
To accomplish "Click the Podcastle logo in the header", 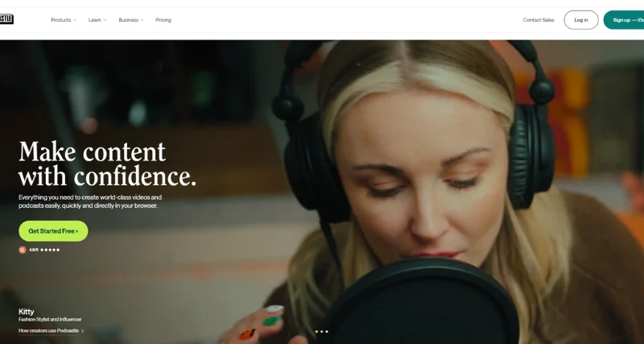I will [x=6, y=19].
